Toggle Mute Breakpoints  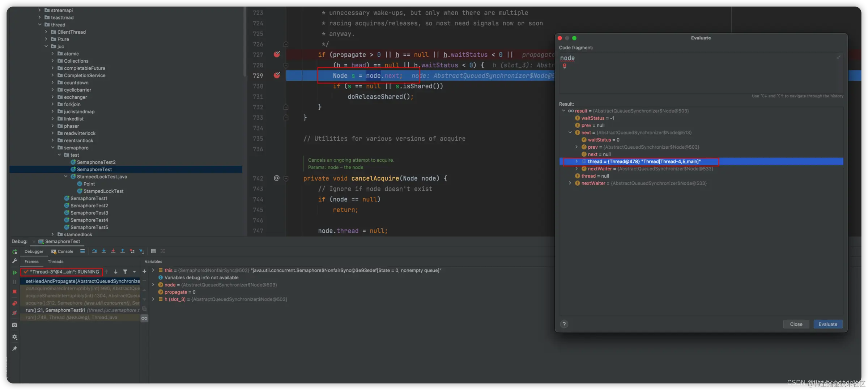[x=14, y=313]
